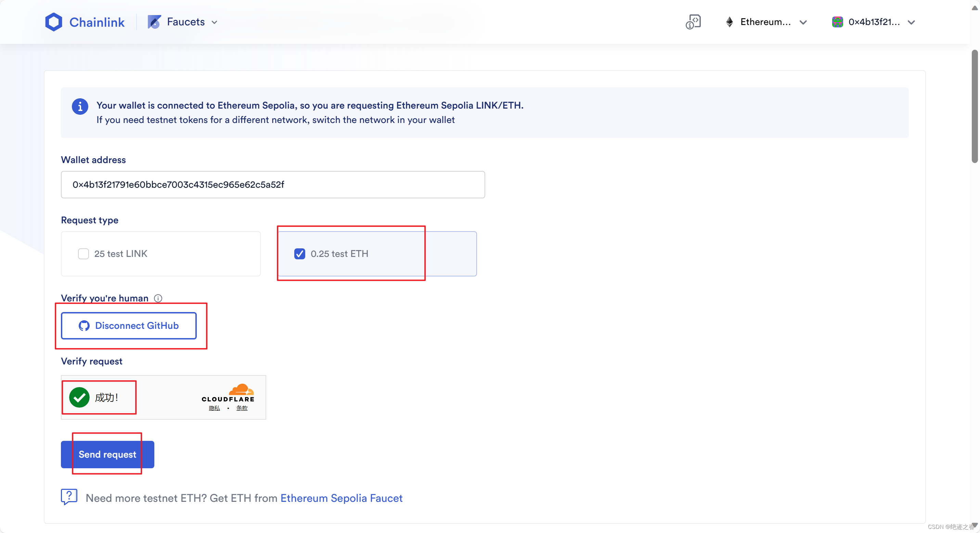Open the developer info icon in header
Viewport: 980px width, 533px height.
[x=693, y=22]
